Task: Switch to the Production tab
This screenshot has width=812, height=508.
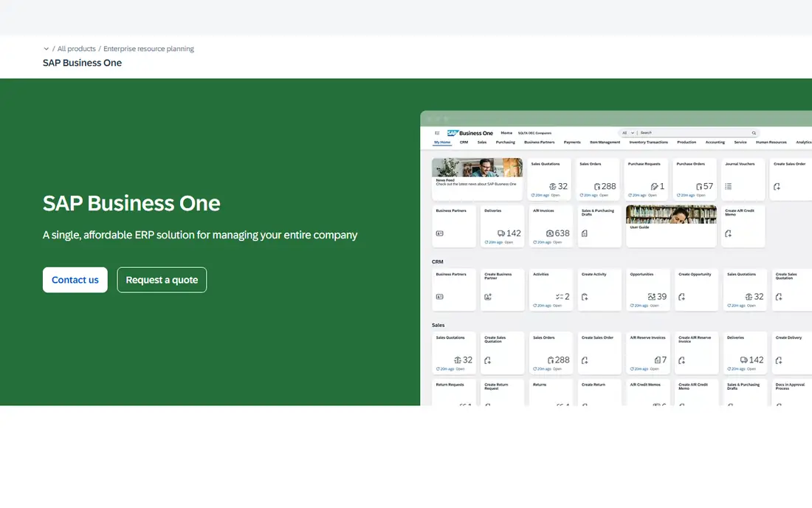Action: [687, 142]
